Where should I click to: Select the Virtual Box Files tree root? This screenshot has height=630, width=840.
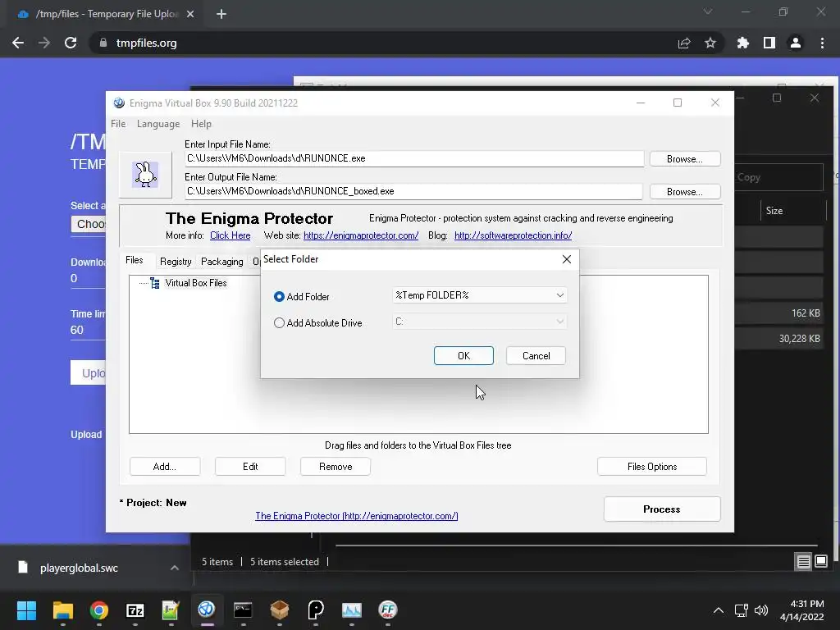coord(195,283)
